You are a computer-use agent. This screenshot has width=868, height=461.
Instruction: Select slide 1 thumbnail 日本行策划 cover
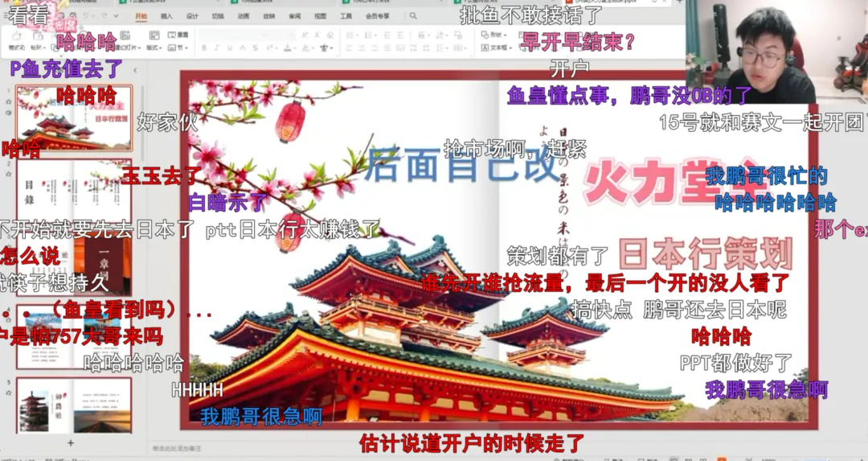(x=74, y=117)
